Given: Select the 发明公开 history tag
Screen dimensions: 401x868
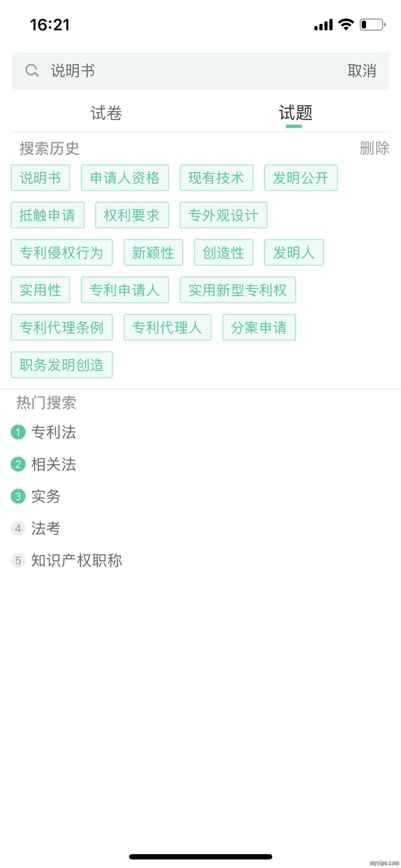Looking at the screenshot, I should pyautogui.click(x=301, y=178).
